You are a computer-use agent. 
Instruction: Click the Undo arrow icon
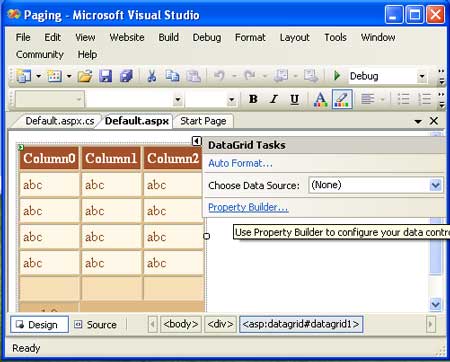point(219,76)
